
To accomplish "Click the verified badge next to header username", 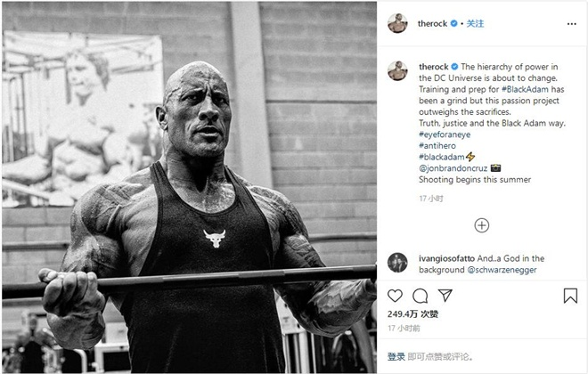I will point(453,23).
